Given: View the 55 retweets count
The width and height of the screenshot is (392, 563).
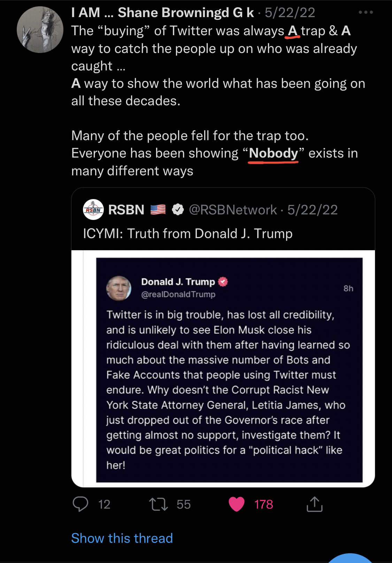Looking at the screenshot, I should [184, 504].
